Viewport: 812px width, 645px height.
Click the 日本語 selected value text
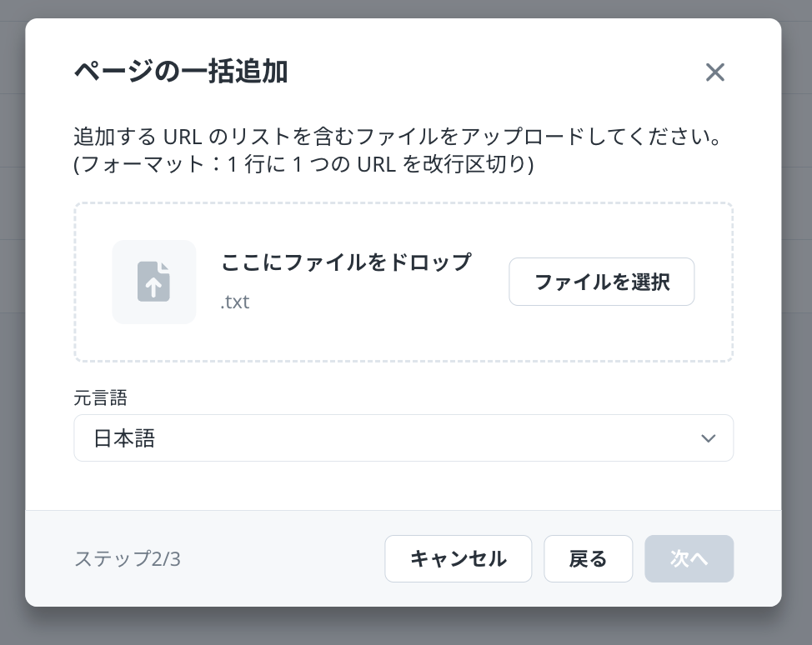124,438
